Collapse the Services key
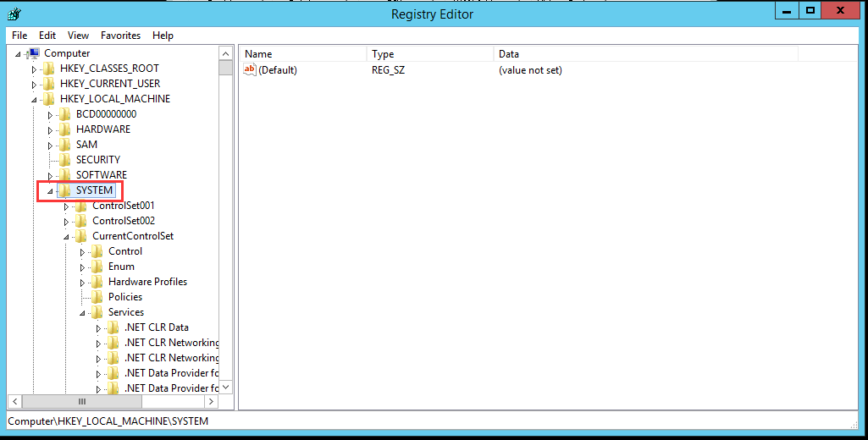The image size is (868, 440). [82, 313]
